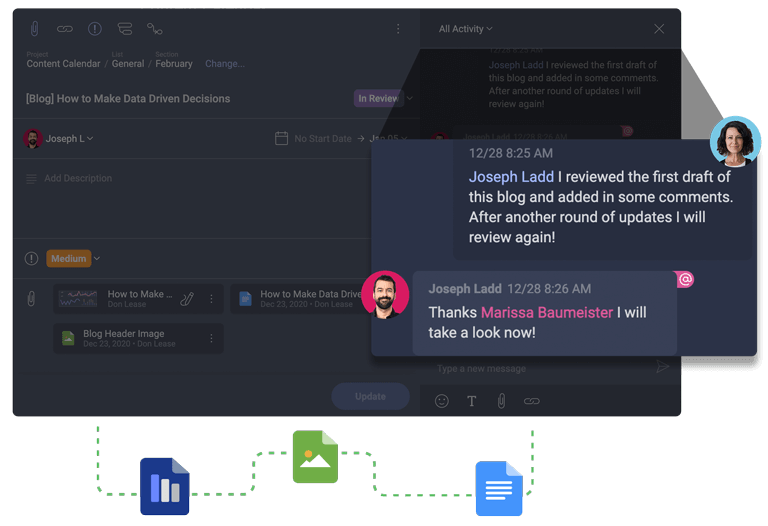
Task: Click the green image file icon below
Action: click(315, 456)
